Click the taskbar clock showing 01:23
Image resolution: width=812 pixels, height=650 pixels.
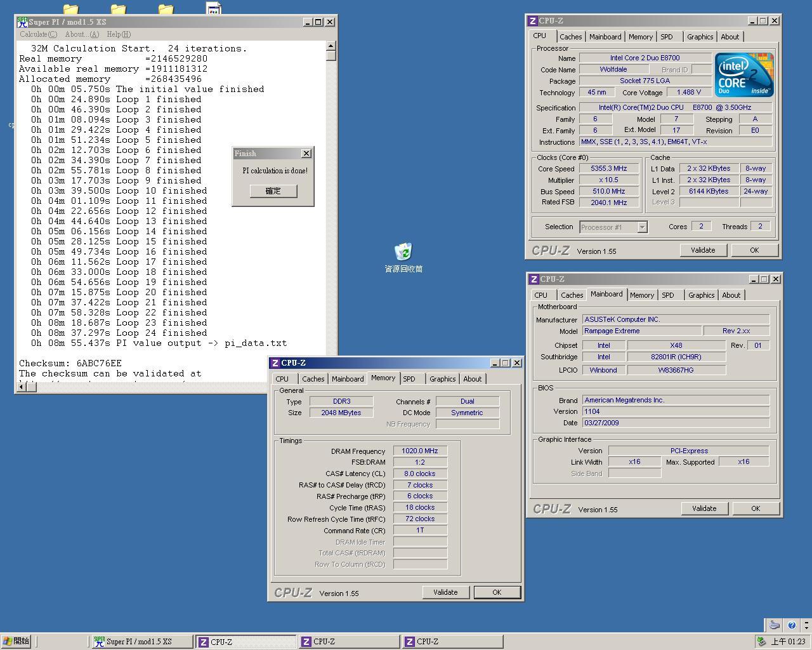787,642
